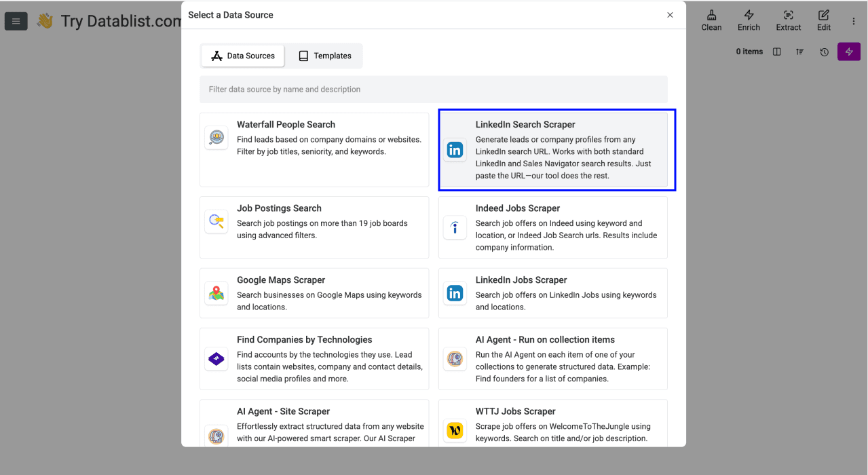Click the LinkedIn icon on LinkedIn Jobs Scraper
This screenshot has height=475, width=868.
(x=455, y=293)
